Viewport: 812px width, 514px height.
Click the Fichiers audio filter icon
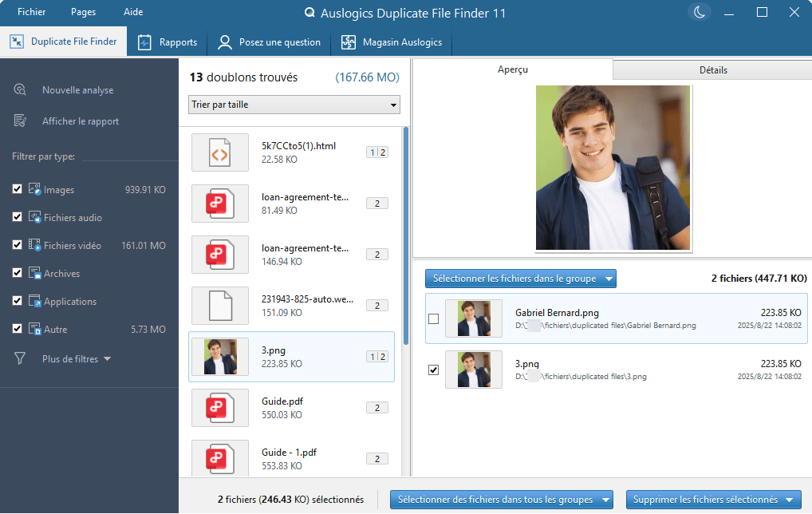35,217
